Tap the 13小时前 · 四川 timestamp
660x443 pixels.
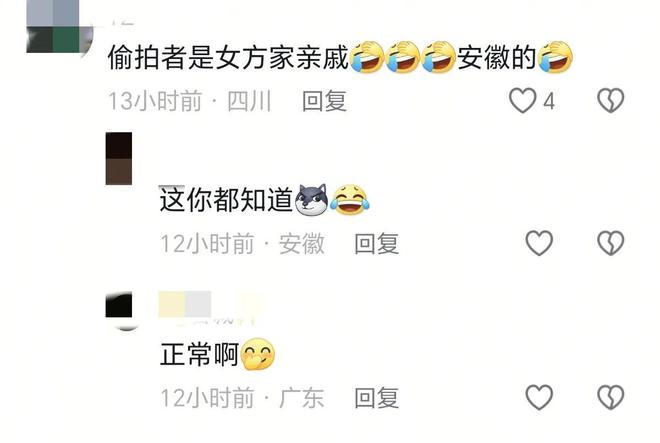[190, 101]
